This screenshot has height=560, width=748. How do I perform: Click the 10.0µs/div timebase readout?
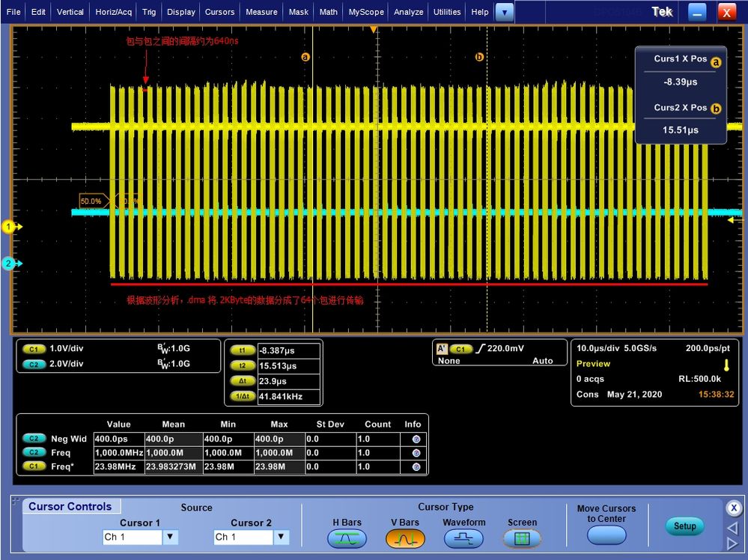[598, 348]
